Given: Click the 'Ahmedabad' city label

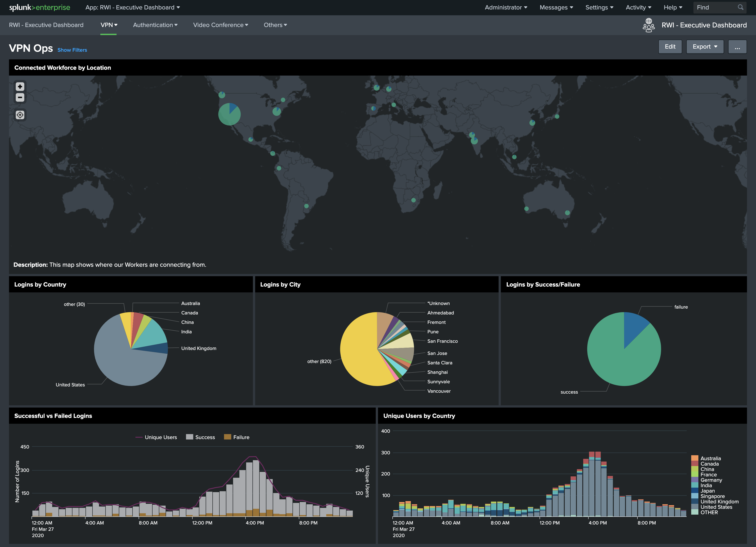Looking at the screenshot, I should (440, 313).
